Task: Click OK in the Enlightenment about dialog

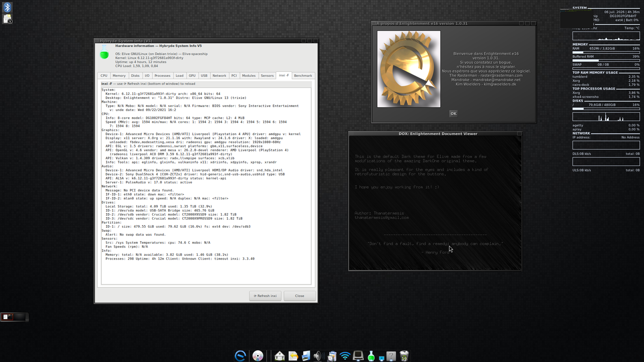Action: [453, 114]
